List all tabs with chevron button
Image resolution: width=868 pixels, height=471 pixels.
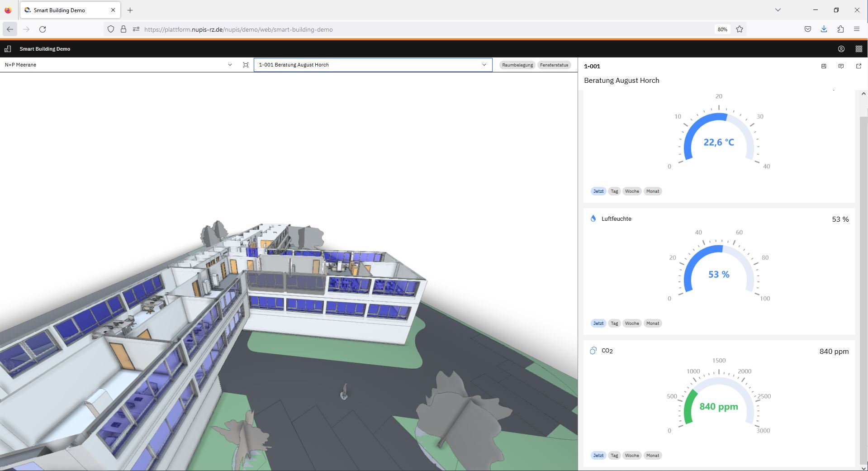click(778, 10)
